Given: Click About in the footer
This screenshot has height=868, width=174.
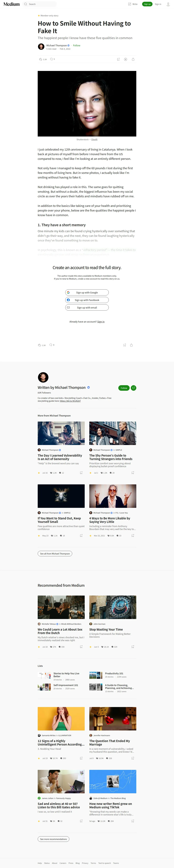Looking at the screenshot, I should [x=55, y=863].
